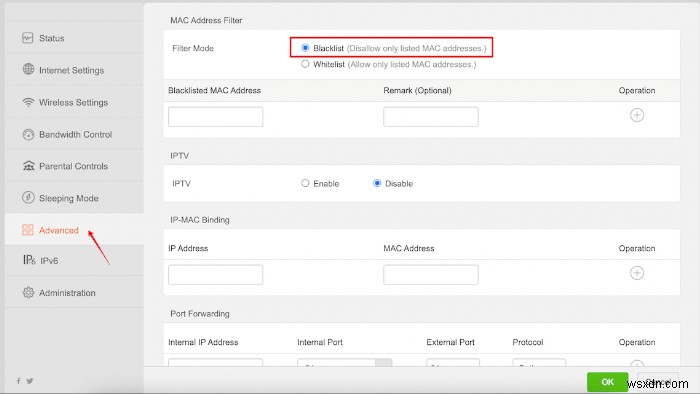Image resolution: width=700 pixels, height=394 pixels.
Task: Click the Wireless Settings wifi icon
Action: pyautogui.click(x=28, y=102)
